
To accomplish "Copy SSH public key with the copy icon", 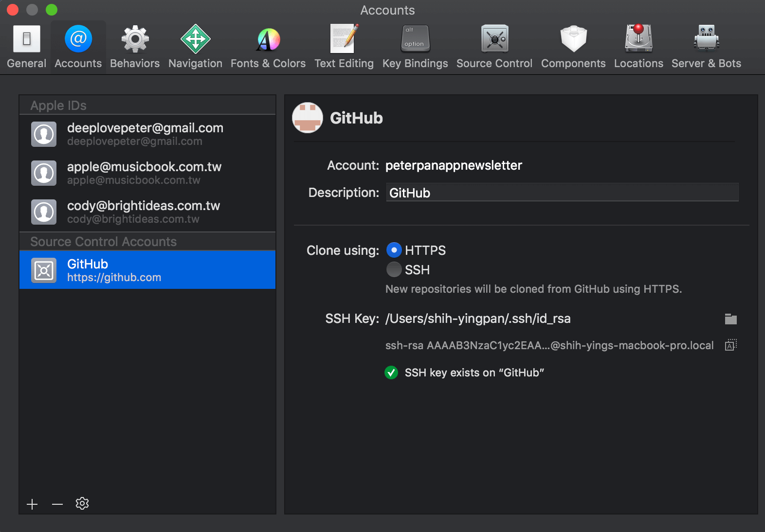I will (731, 345).
